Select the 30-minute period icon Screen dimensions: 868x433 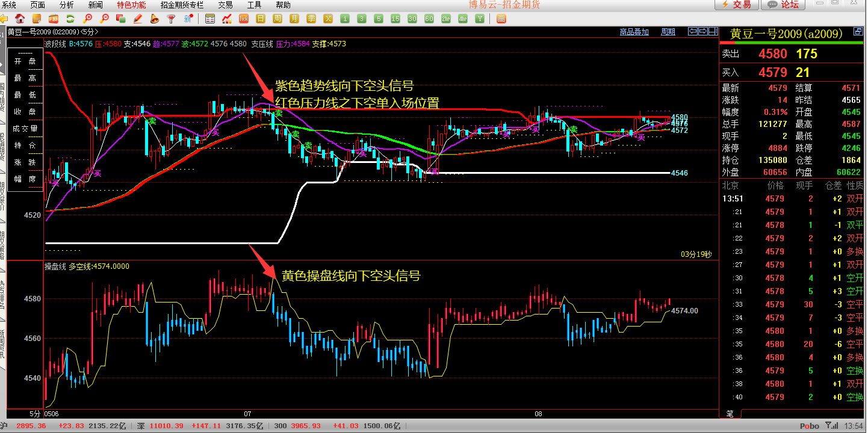point(412,19)
